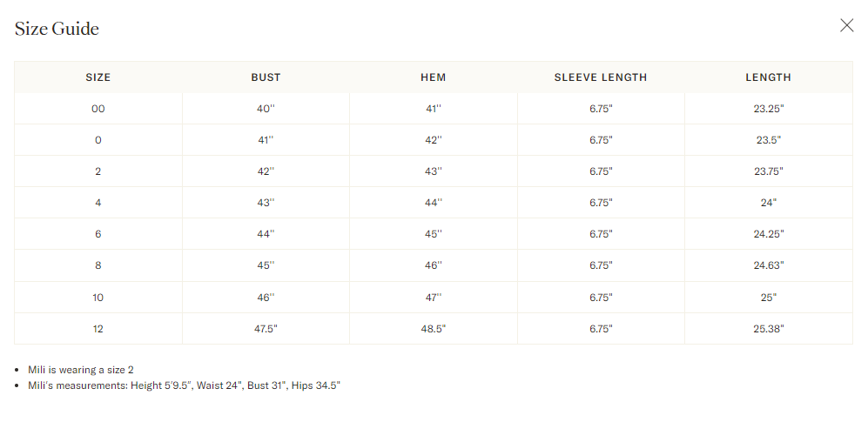The image size is (868, 422).
Task: Click the SLEEVE LENGTH column header
Action: point(601,77)
